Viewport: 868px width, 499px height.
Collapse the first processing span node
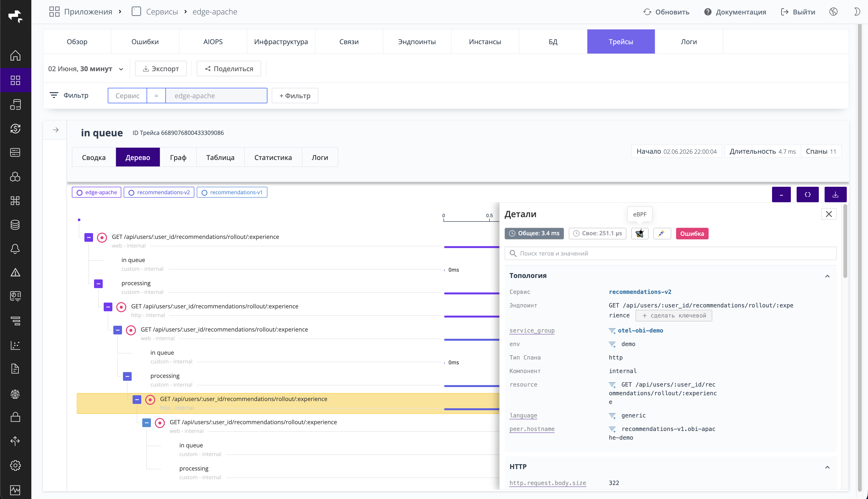pos(98,284)
